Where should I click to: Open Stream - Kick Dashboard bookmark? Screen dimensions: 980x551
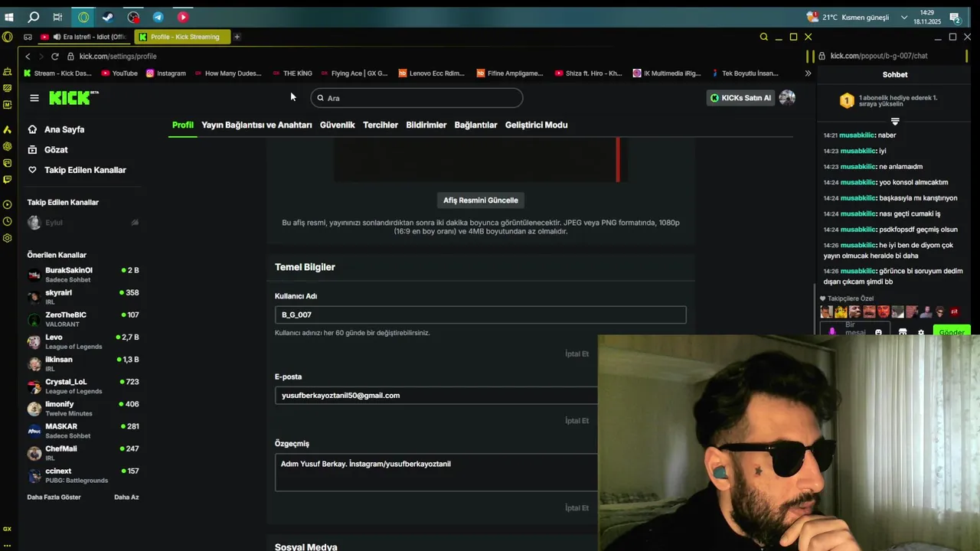click(57, 73)
